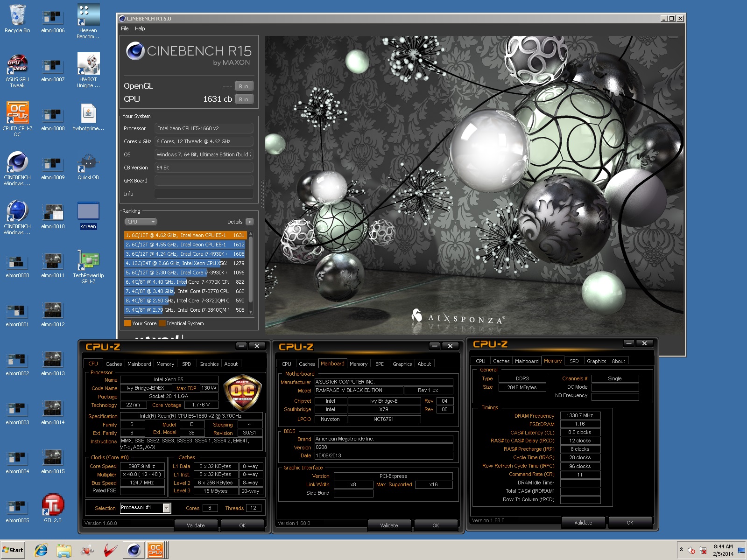Open the Ranking CPU dropdown
Viewport: 747px width, 560px height.
pos(141,222)
